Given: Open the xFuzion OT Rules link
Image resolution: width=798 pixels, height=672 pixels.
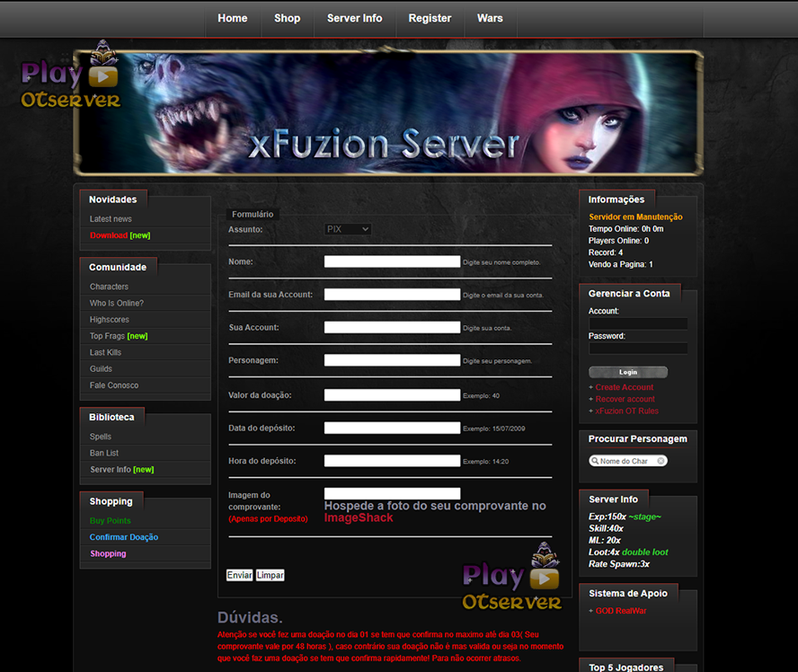Looking at the screenshot, I should click(626, 411).
